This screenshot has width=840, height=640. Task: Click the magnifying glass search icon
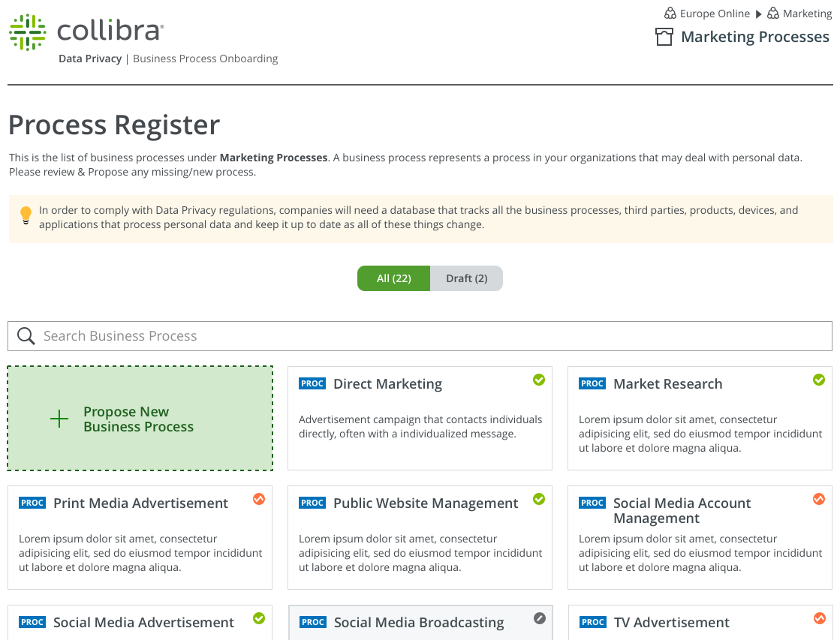(26, 336)
